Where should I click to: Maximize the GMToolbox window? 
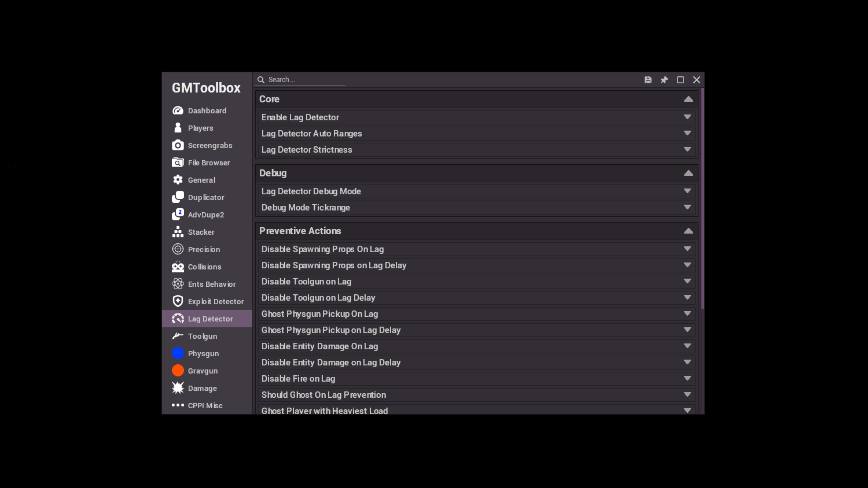click(x=681, y=80)
